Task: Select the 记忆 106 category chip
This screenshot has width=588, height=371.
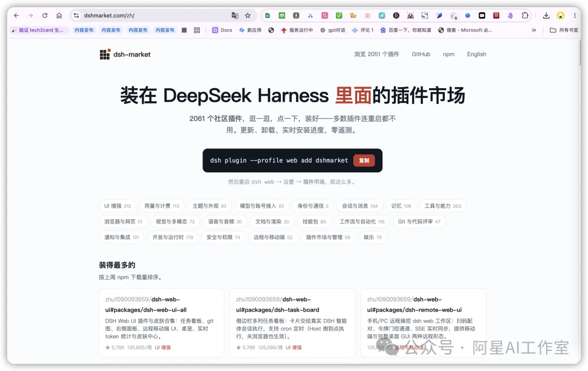Action: (x=401, y=206)
